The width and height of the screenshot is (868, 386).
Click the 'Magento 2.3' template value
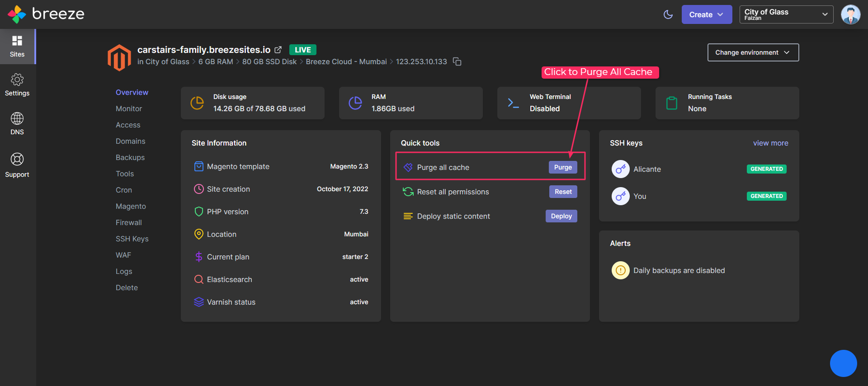point(349,166)
